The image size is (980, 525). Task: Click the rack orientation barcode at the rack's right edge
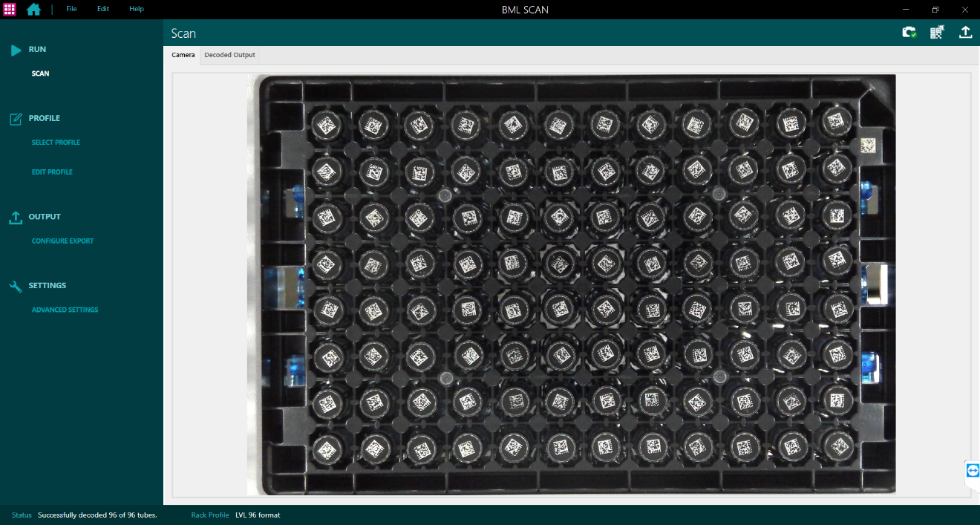[x=867, y=146]
